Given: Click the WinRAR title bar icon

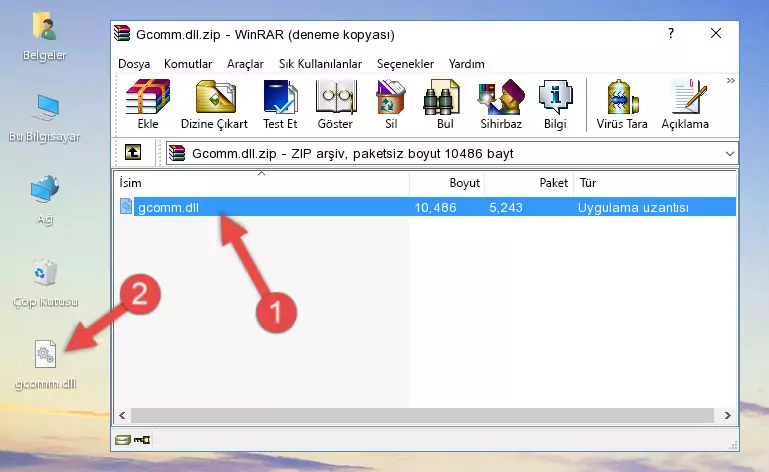Looking at the screenshot, I should click(x=122, y=34).
